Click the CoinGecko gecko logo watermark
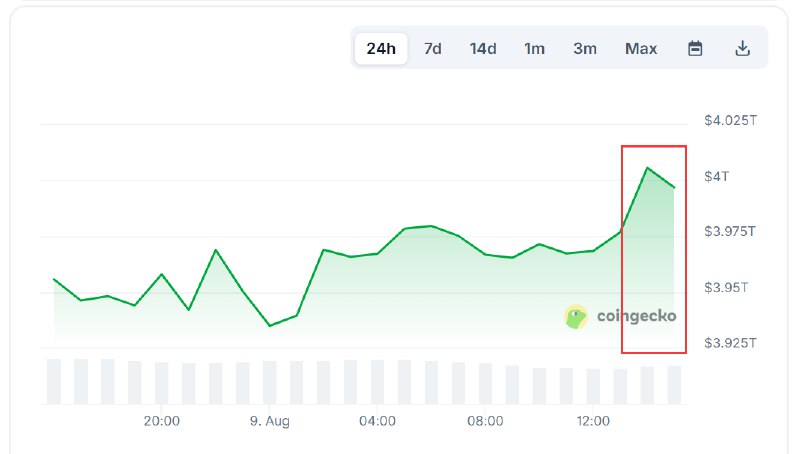The height and width of the screenshot is (454, 800). coord(576,317)
